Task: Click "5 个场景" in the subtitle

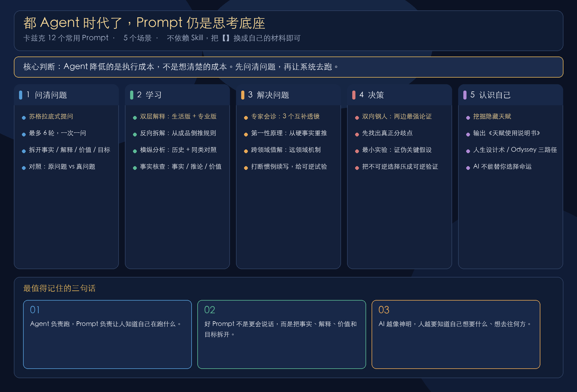Action: 138,38
